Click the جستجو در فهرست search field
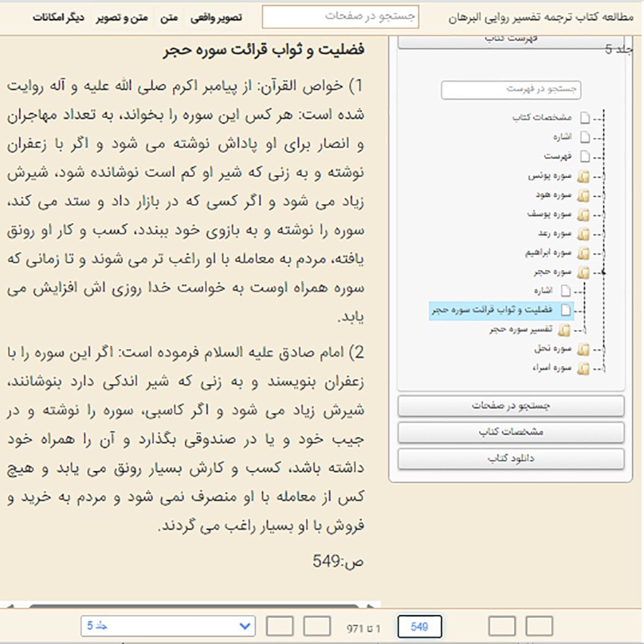 tap(511, 90)
